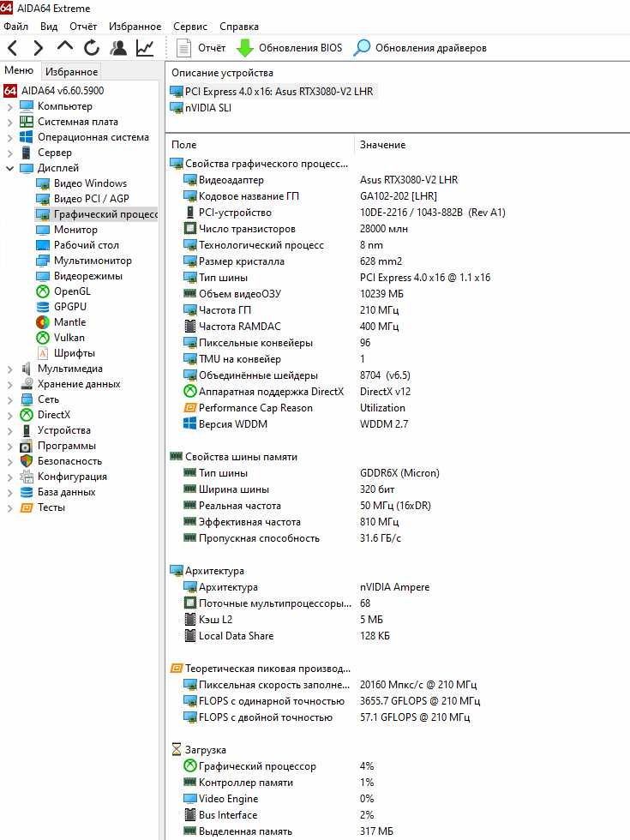Click the Vulkan icon in tree

[43, 338]
